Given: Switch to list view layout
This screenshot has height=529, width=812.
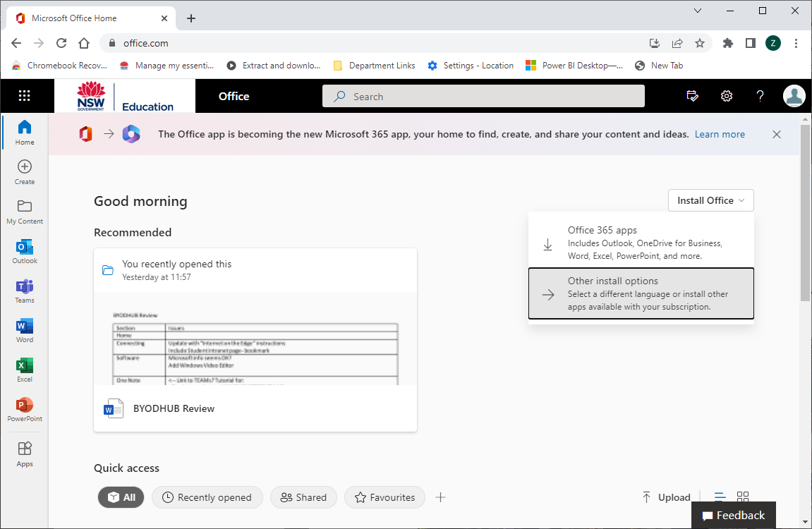Looking at the screenshot, I should click(x=720, y=497).
